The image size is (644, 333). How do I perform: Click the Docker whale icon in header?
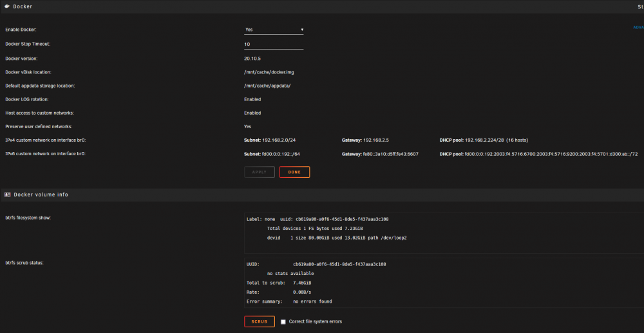coord(7,6)
